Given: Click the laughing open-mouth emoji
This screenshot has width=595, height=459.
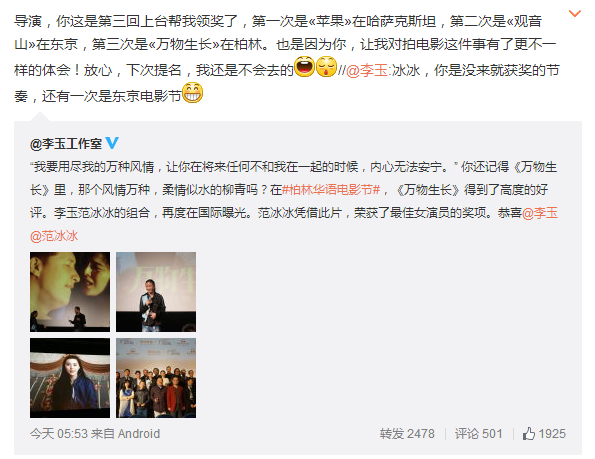Looking at the screenshot, I should (305, 66).
